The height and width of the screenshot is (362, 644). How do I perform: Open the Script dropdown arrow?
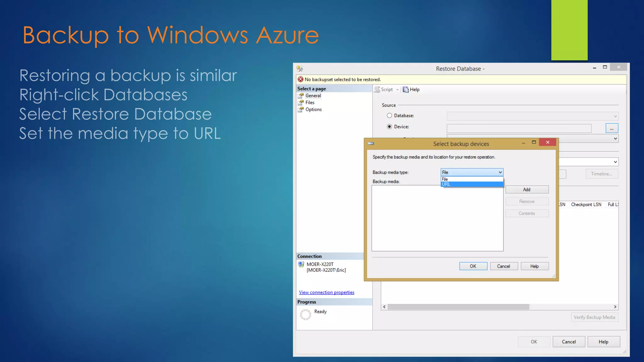point(397,90)
